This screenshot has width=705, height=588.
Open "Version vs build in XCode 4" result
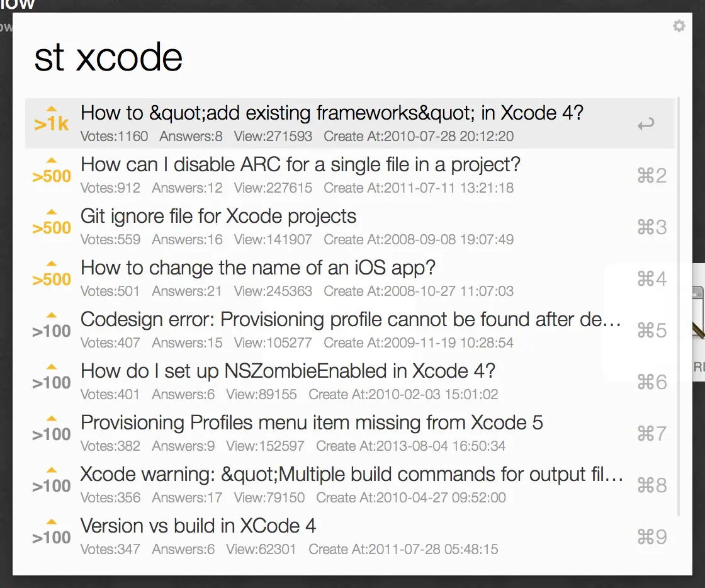[350, 537]
